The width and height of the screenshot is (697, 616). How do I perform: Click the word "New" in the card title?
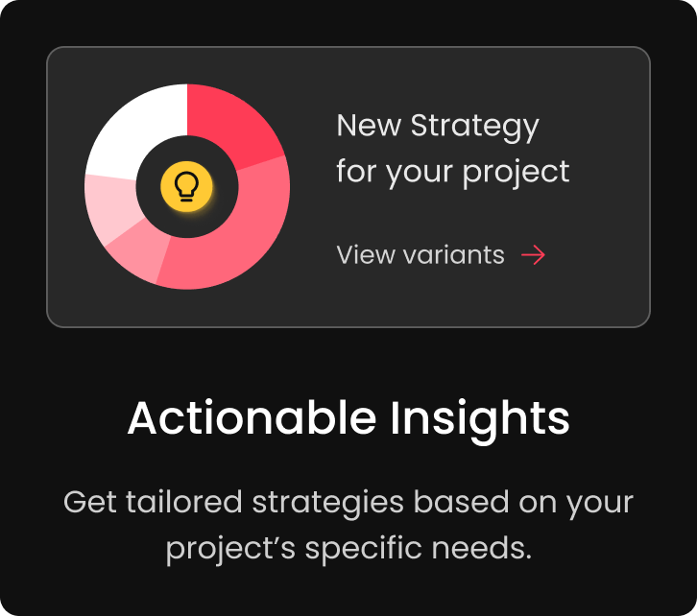pyautogui.click(x=369, y=126)
